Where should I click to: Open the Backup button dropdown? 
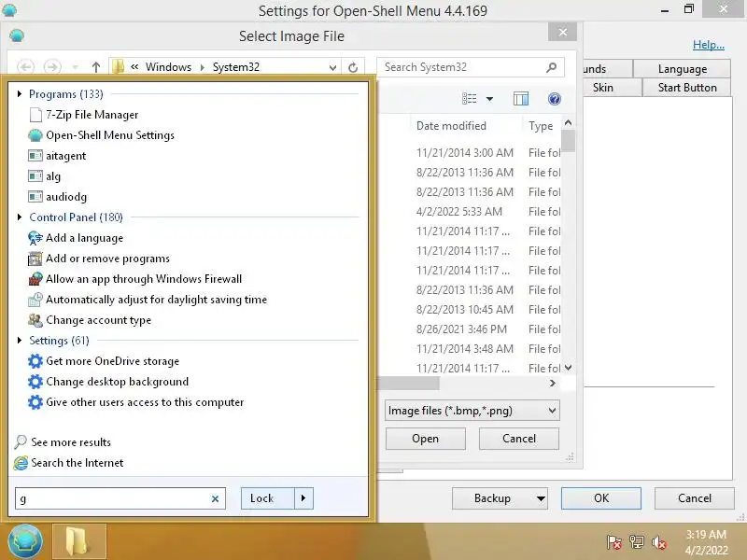541,498
